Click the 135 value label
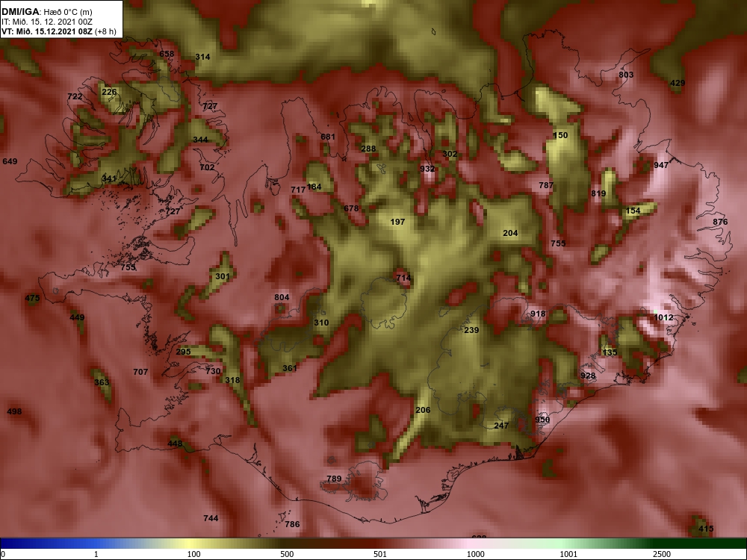Image resolution: width=747 pixels, height=560 pixels. pyautogui.click(x=610, y=352)
